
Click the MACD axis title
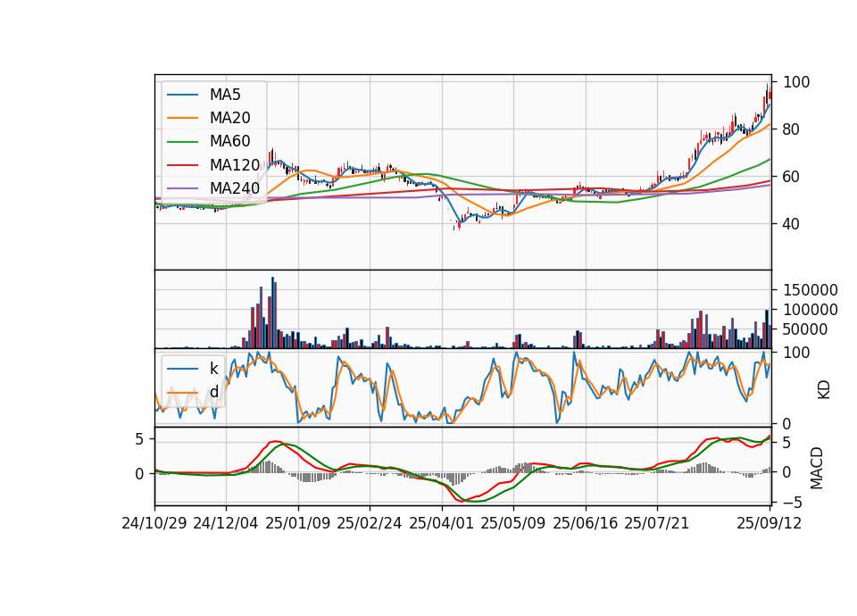(x=817, y=468)
